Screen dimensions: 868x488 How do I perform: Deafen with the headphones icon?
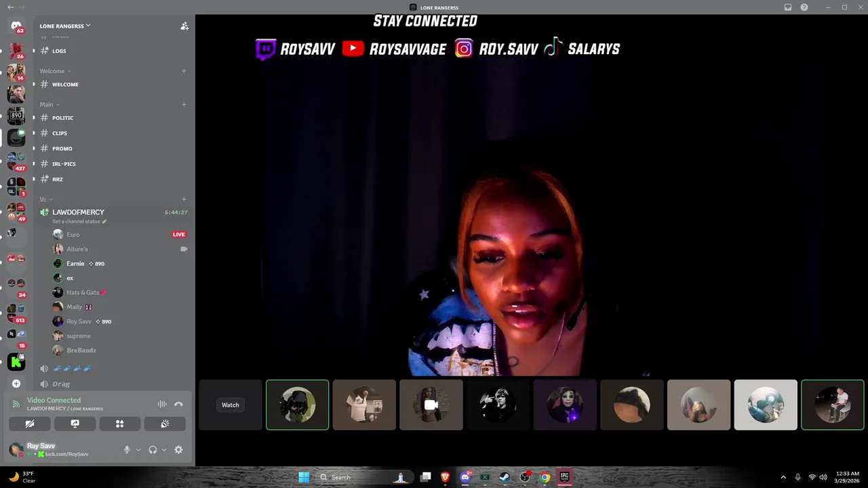[153, 449]
